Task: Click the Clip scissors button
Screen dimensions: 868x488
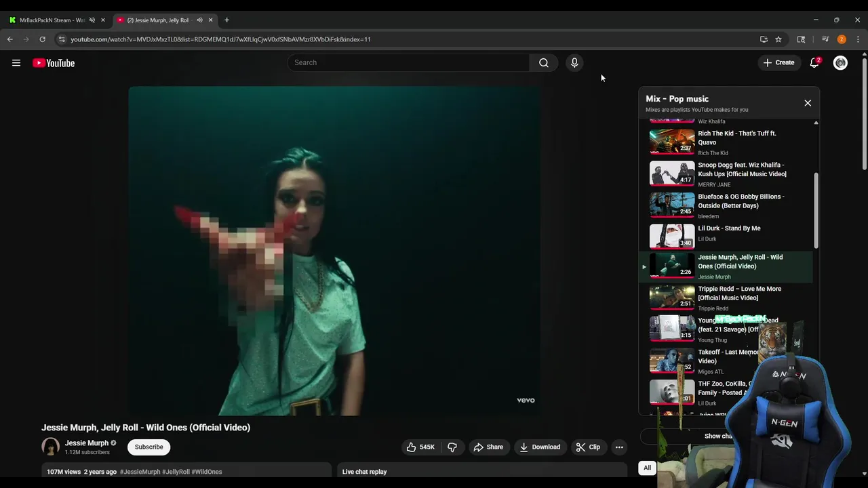Action: tap(588, 447)
